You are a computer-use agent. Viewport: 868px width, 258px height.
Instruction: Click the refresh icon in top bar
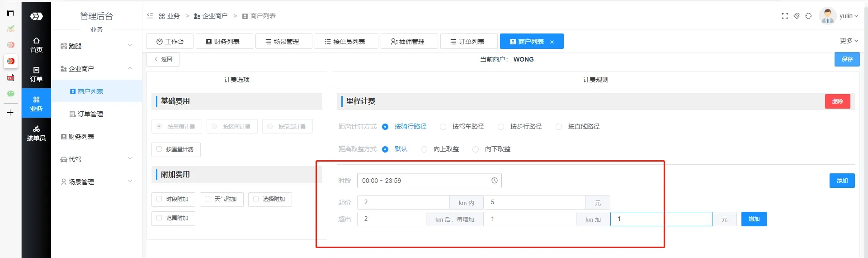[x=808, y=16]
